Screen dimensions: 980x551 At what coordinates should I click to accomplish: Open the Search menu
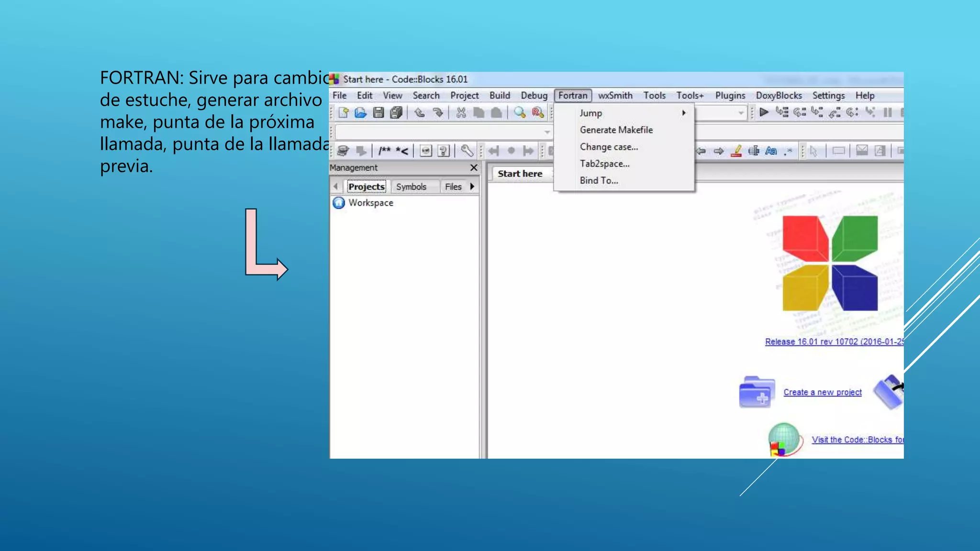point(426,95)
